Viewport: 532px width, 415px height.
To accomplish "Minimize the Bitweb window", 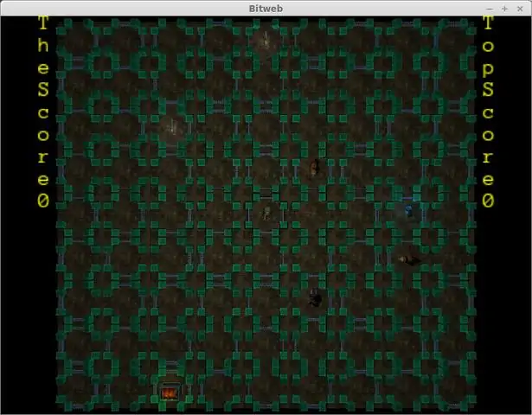I will click(490, 9).
